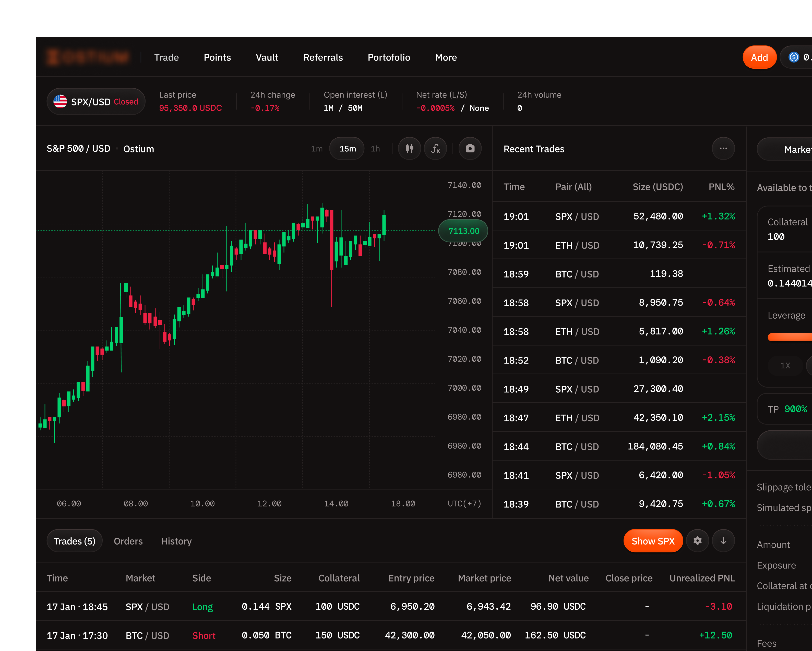Switch to the Trades (5) tab

(75, 541)
